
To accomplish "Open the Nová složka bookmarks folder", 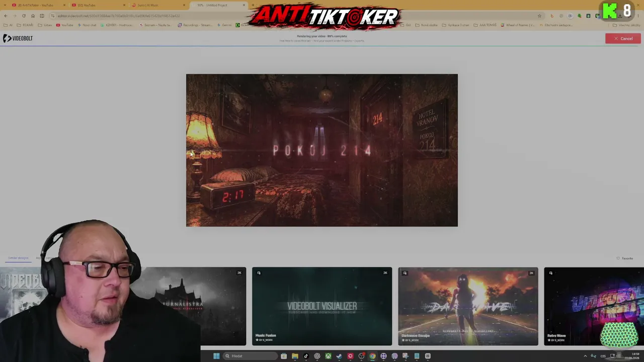I will 427,25.
